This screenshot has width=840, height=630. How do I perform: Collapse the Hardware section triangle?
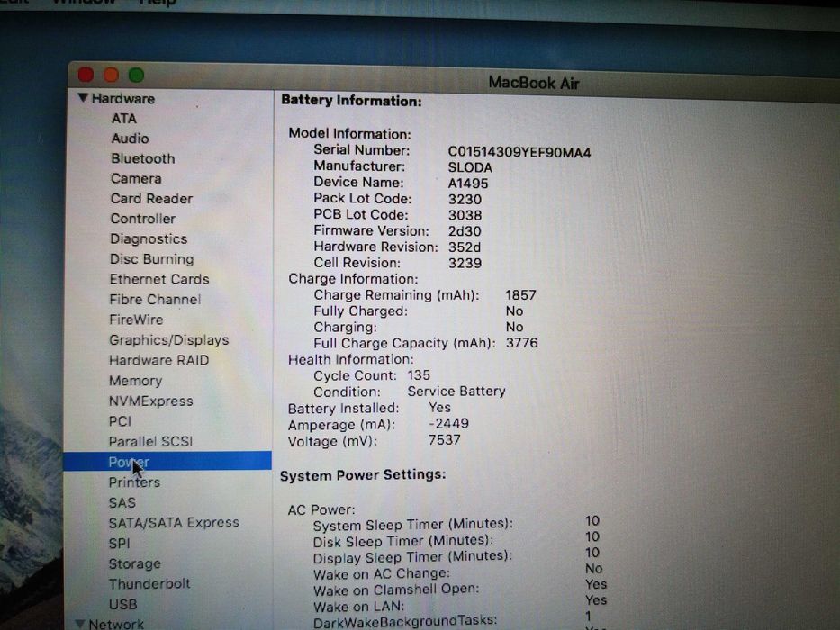83,98
